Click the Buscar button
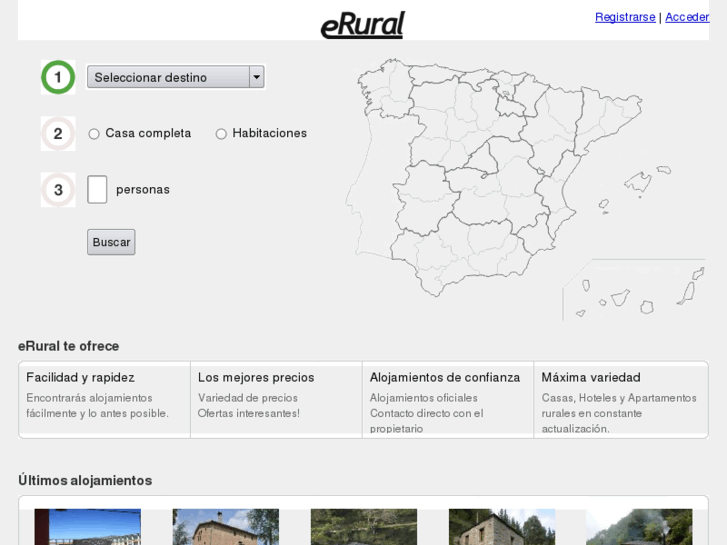Viewport: 727px width, 545px height. tap(111, 242)
